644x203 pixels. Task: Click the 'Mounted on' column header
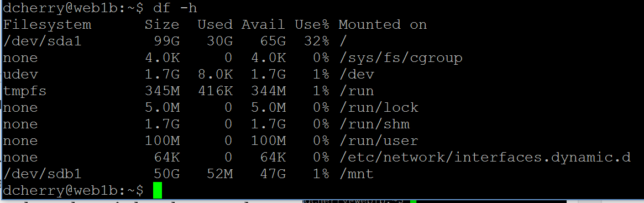coord(383,25)
